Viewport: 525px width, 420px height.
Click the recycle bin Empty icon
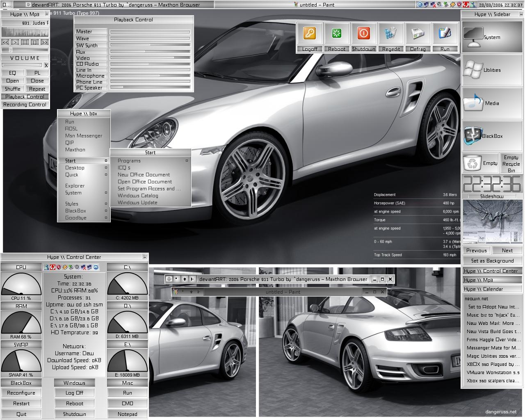pos(472,163)
